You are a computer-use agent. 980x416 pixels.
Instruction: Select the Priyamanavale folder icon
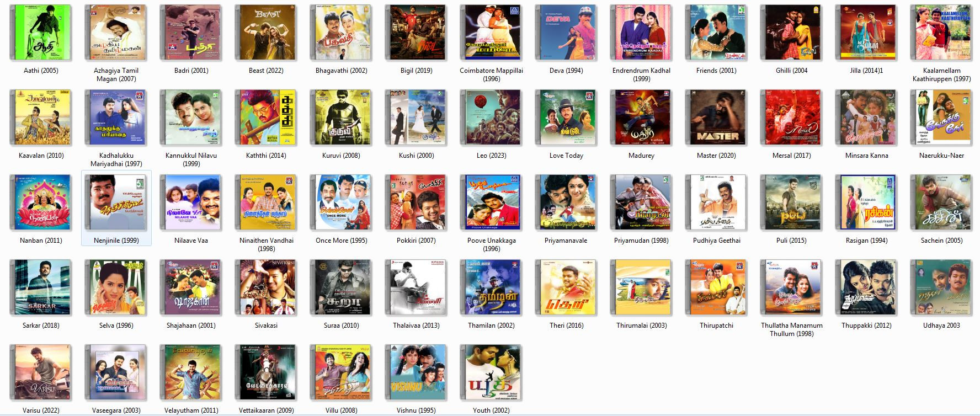566,203
